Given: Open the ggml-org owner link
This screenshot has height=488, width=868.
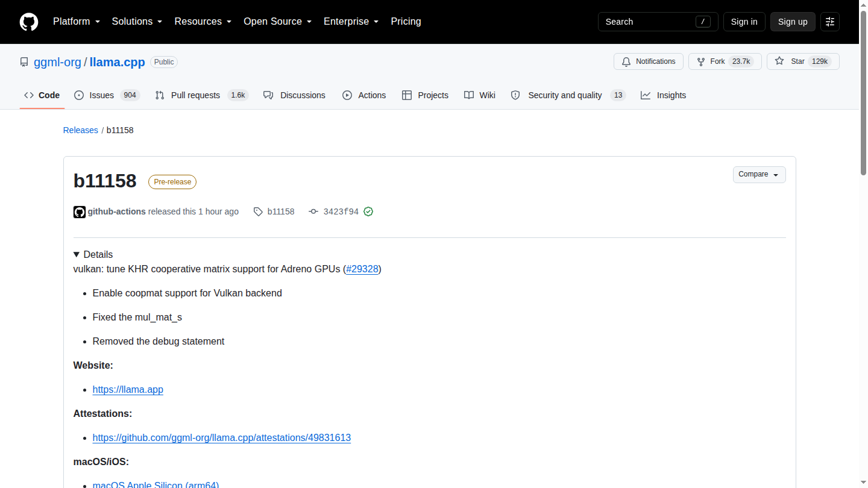Looking at the screenshot, I should (57, 62).
